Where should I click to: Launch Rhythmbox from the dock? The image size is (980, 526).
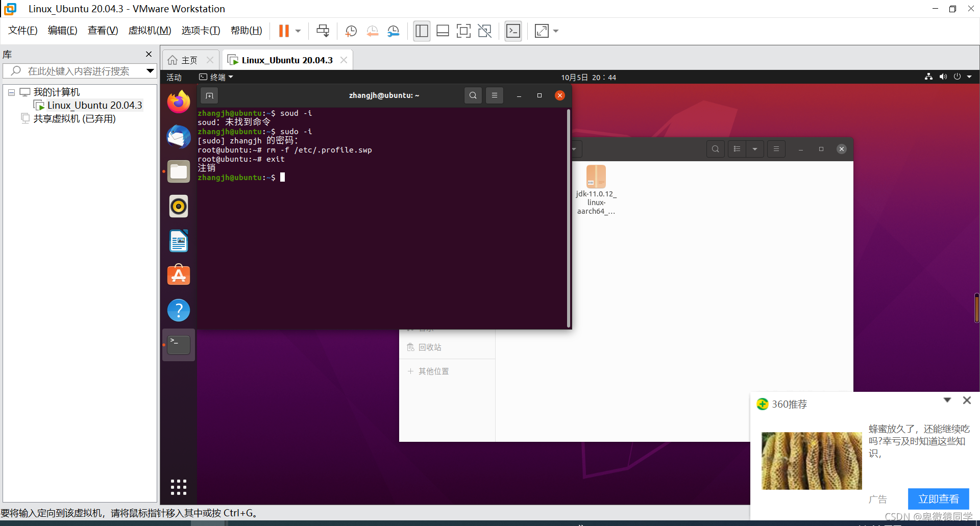179,206
